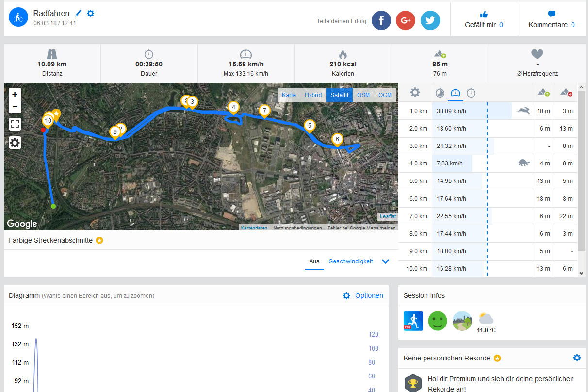This screenshot has width=588, height=392.
Task: Click the Herzfrequenz heart icon
Action: 537,54
